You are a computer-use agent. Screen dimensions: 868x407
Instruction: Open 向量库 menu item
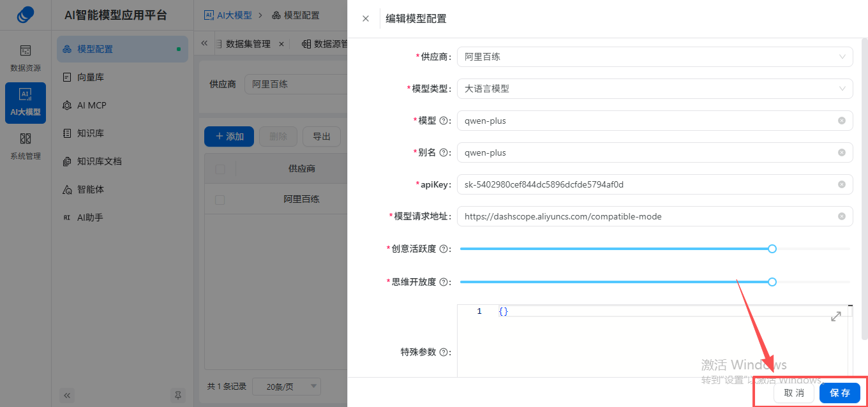123,77
